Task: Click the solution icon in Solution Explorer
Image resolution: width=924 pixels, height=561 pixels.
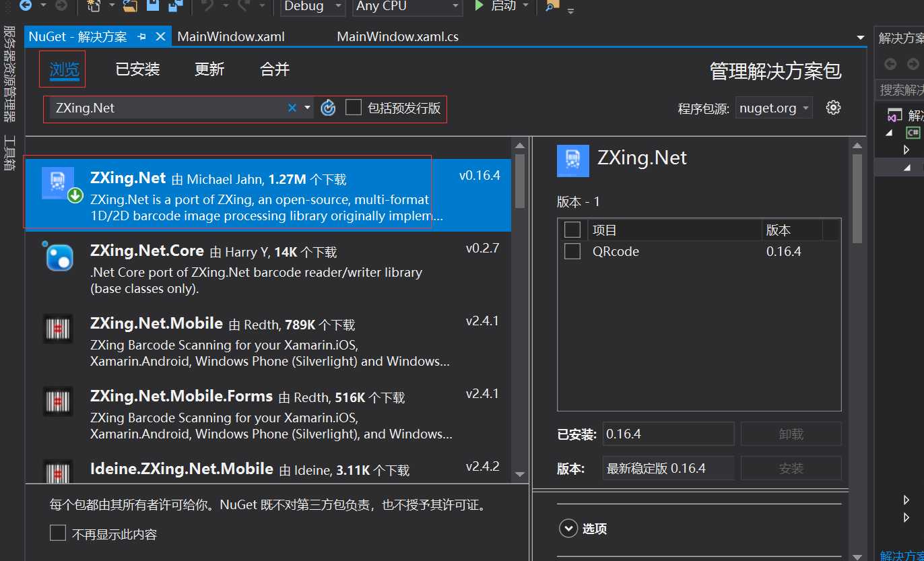Action: pyautogui.click(x=894, y=116)
